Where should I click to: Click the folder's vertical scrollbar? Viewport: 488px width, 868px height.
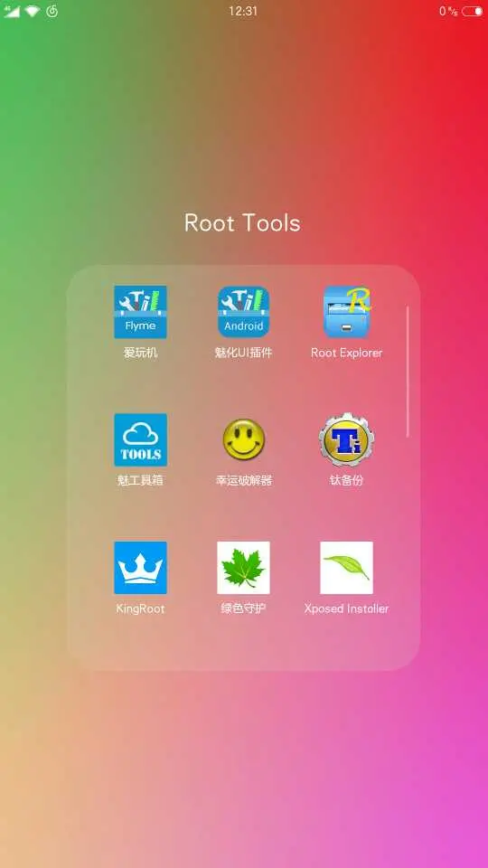click(x=408, y=372)
